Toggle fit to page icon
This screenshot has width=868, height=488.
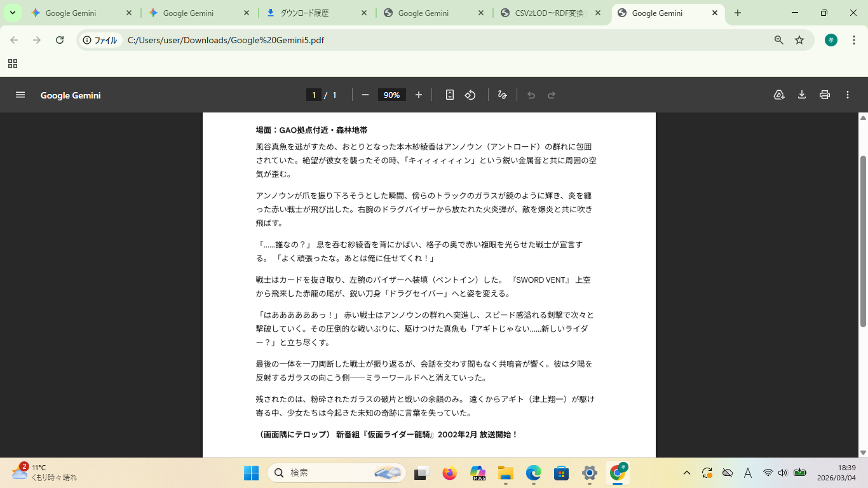tap(450, 95)
